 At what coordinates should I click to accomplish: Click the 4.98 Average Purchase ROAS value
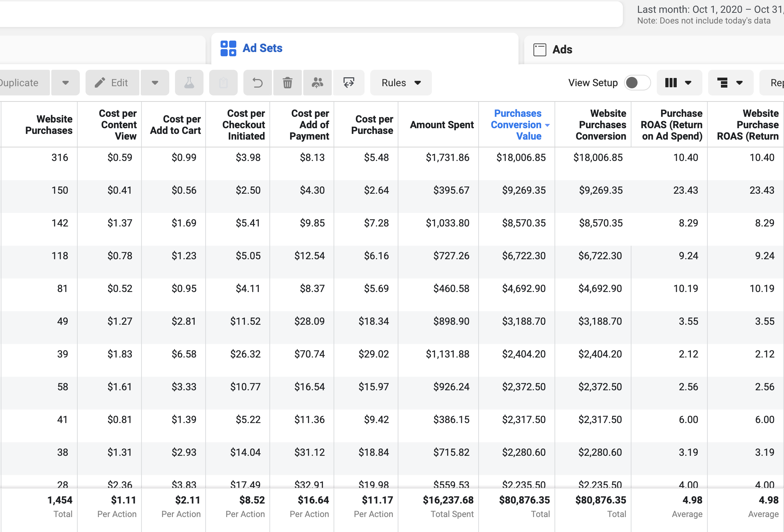click(x=692, y=500)
